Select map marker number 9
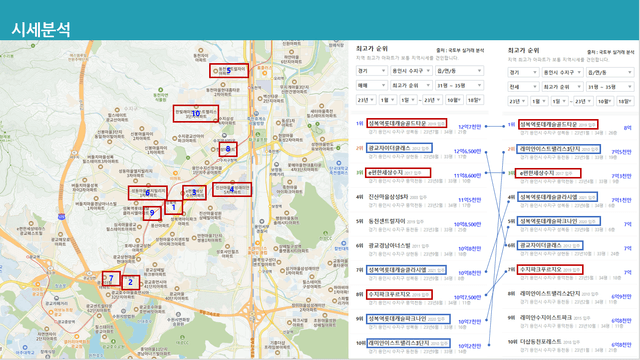Screen dimensions: 640x360 pos(152,213)
